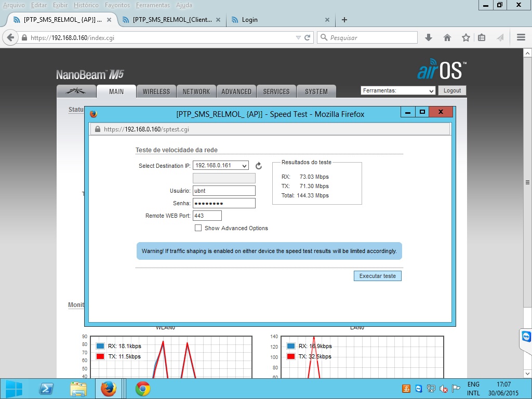This screenshot has height=399, width=532.
Task: Show bookmarks list icon
Action: 482,37
